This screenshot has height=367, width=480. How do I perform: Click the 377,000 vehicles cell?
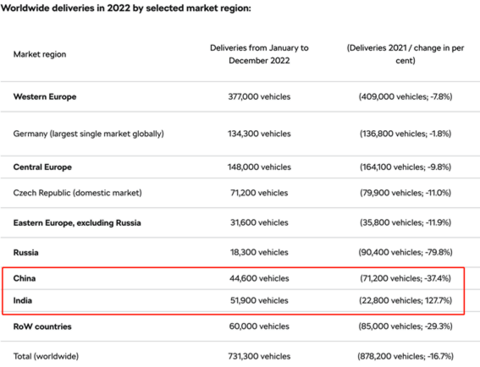pos(259,97)
